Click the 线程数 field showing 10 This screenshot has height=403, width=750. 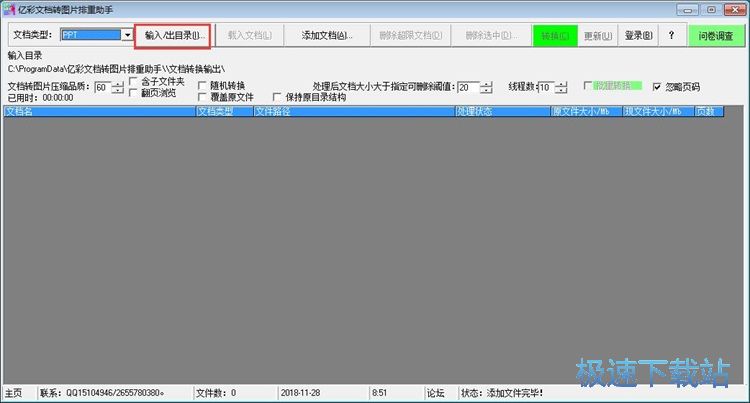(x=546, y=87)
